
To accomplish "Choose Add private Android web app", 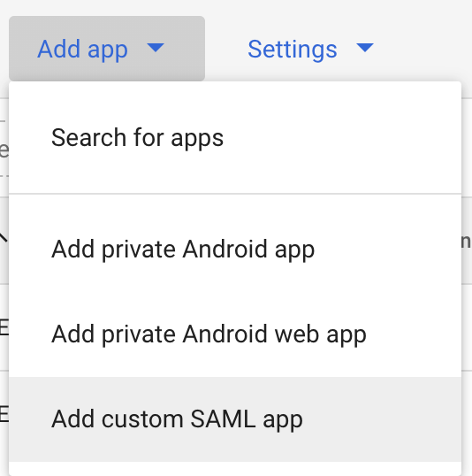I will [x=235, y=334].
